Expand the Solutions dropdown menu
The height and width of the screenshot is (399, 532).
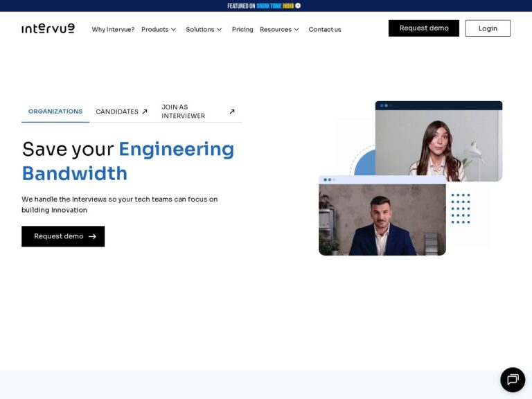coord(204,29)
